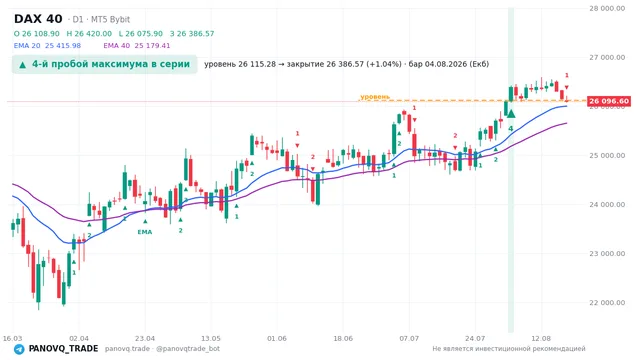This screenshot has height=360, width=640.
Task: Select the open value 'O 26 108.90'
Action: coord(37,33)
